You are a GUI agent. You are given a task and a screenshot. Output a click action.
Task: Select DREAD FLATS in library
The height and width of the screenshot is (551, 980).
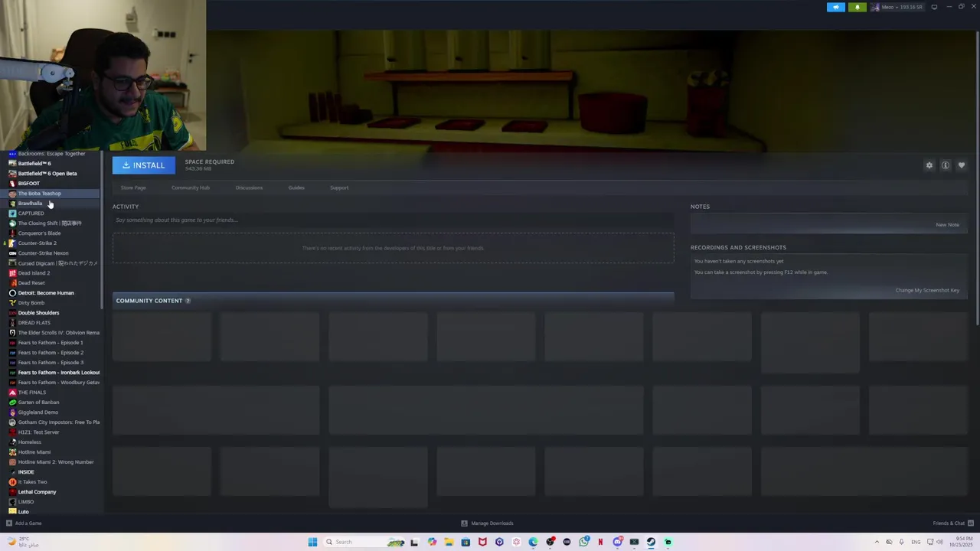[x=51, y=323]
